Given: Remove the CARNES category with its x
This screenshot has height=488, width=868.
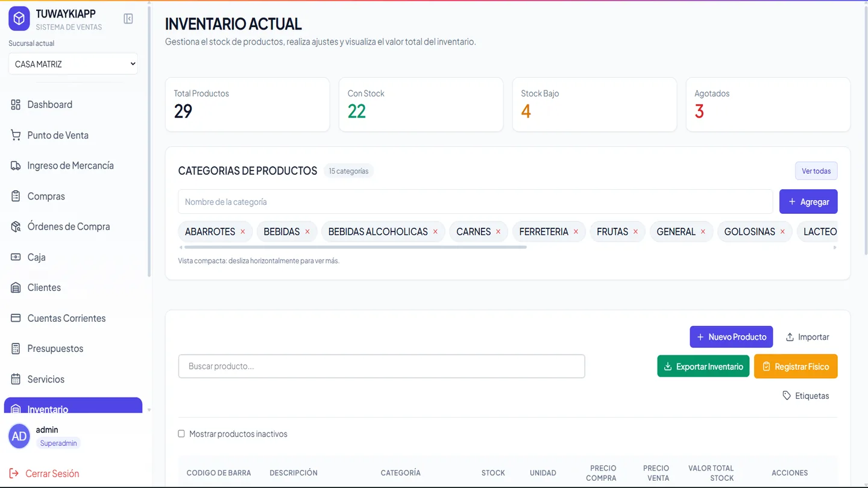Looking at the screenshot, I should tap(498, 231).
